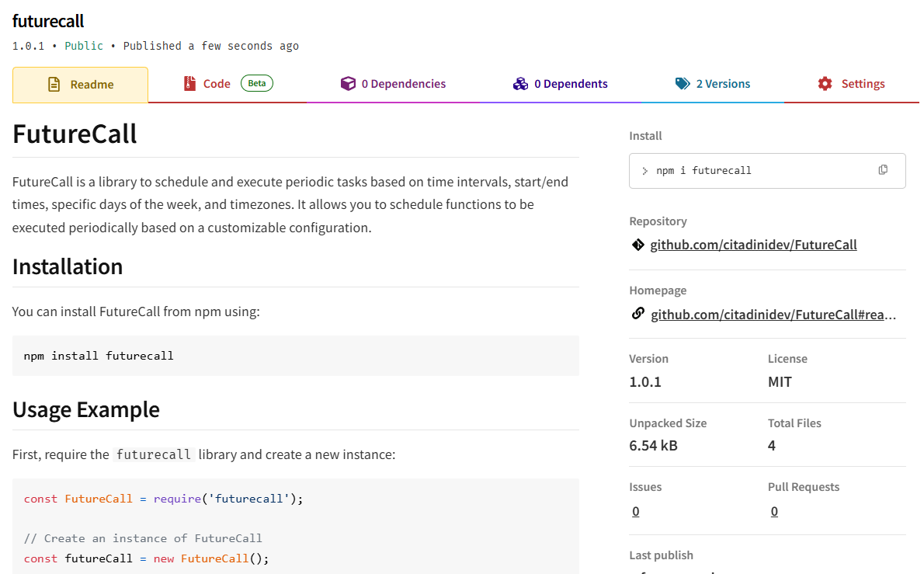Click the Versions tags icon
The height and width of the screenshot is (574, 924).
click(x=683, y=84)
